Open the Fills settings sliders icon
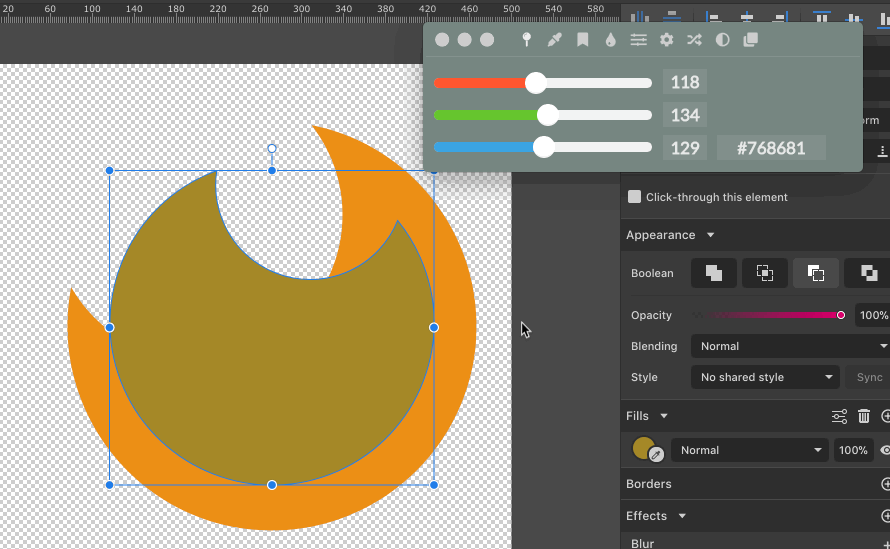890x549 pixels. point(839,416)
